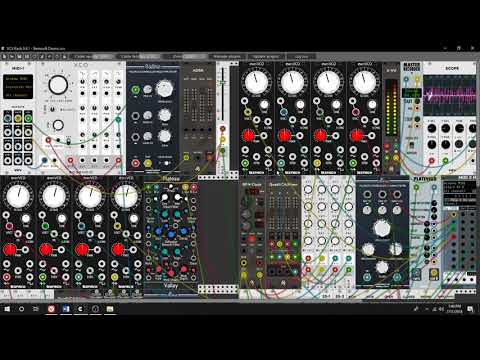Adjust the Cable opacity slider in toolbar

click(x=92, y=57)
